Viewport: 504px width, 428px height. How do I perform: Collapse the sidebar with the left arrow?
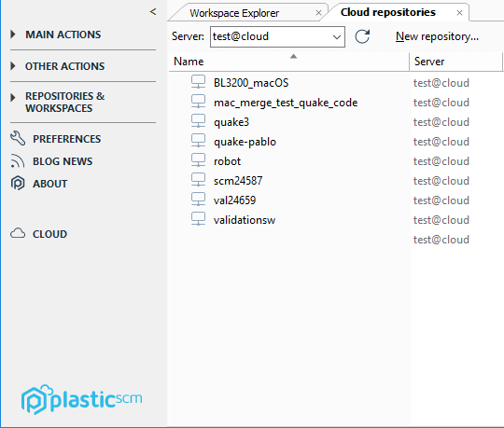153,12
